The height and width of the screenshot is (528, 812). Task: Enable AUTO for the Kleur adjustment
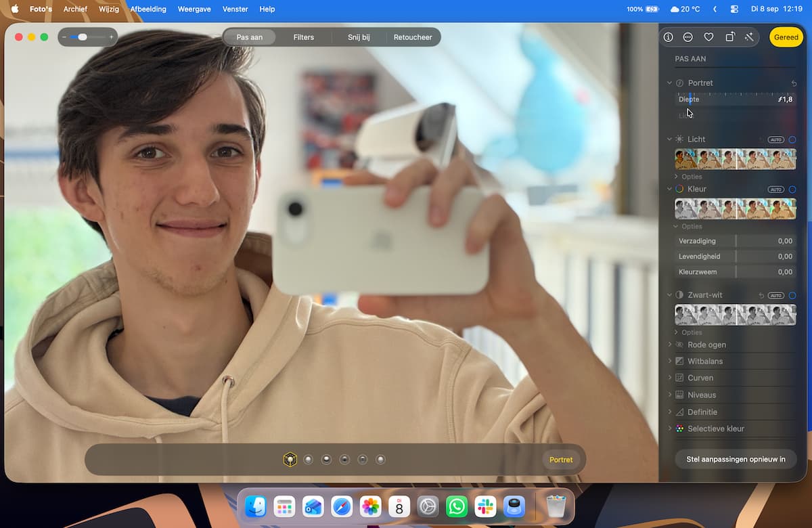coord(775,190)
